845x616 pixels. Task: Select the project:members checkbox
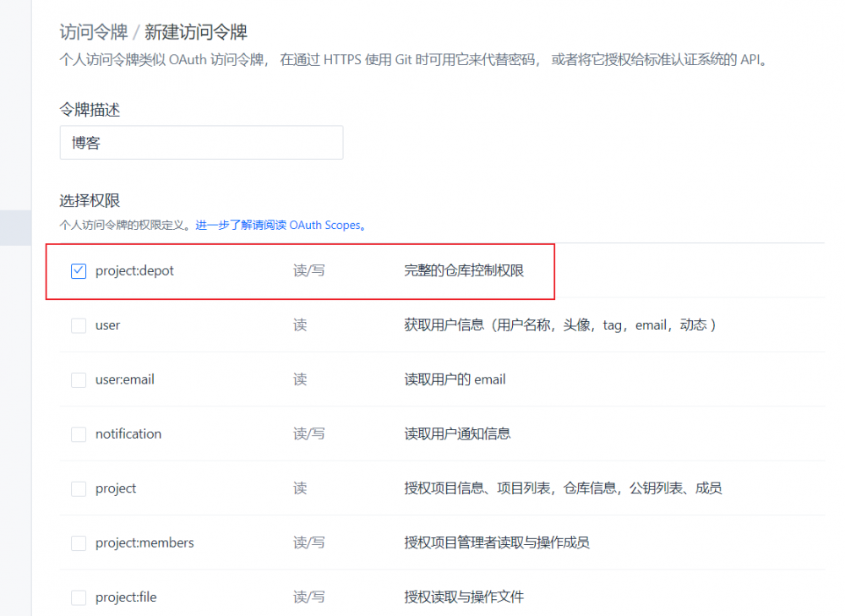(79, 543)
